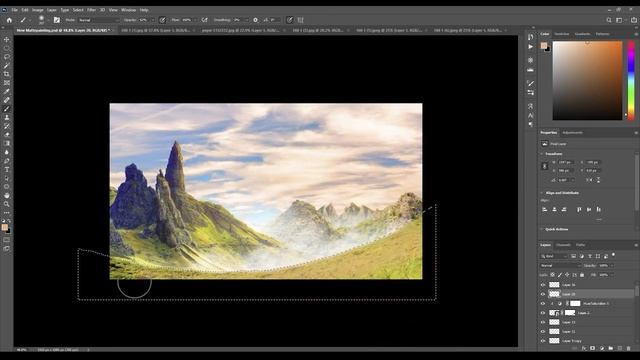Pick a color in the color field
This screenshot has width=640, height=360.
587,80
